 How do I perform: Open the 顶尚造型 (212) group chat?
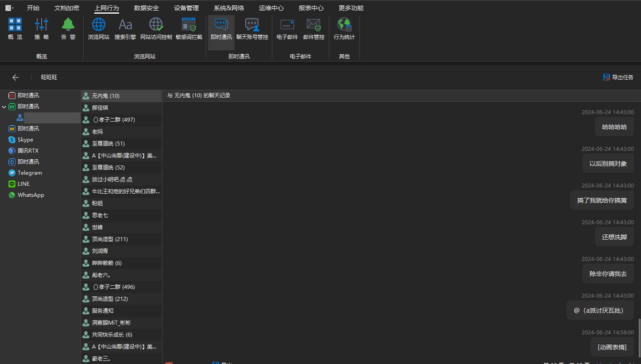coord(121,299)
